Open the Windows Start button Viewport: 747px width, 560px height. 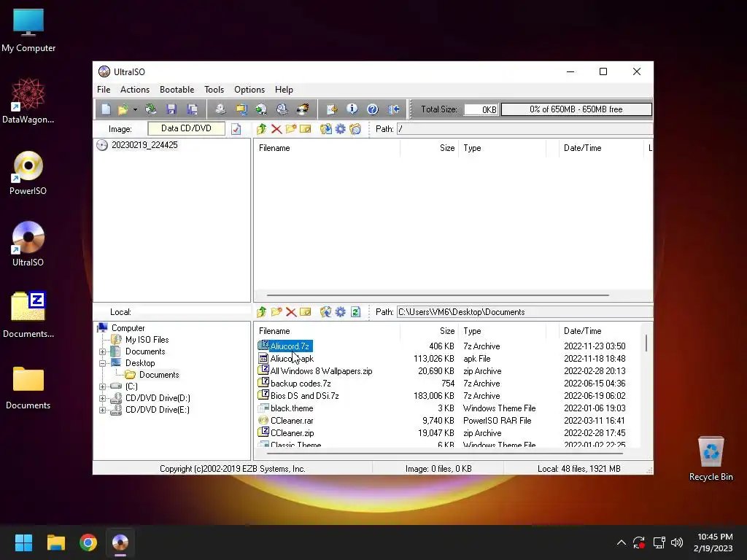[23, 542]
